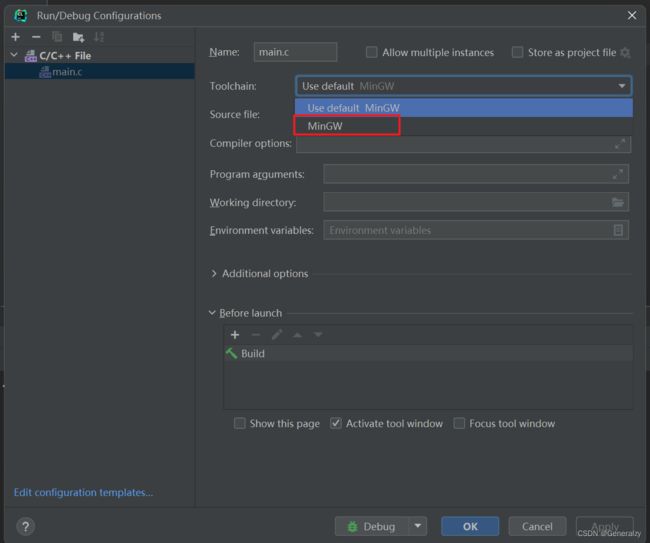Viewport: 650px width, 543px height.
Task: Move before launch task up
Action: coord(297,335)
